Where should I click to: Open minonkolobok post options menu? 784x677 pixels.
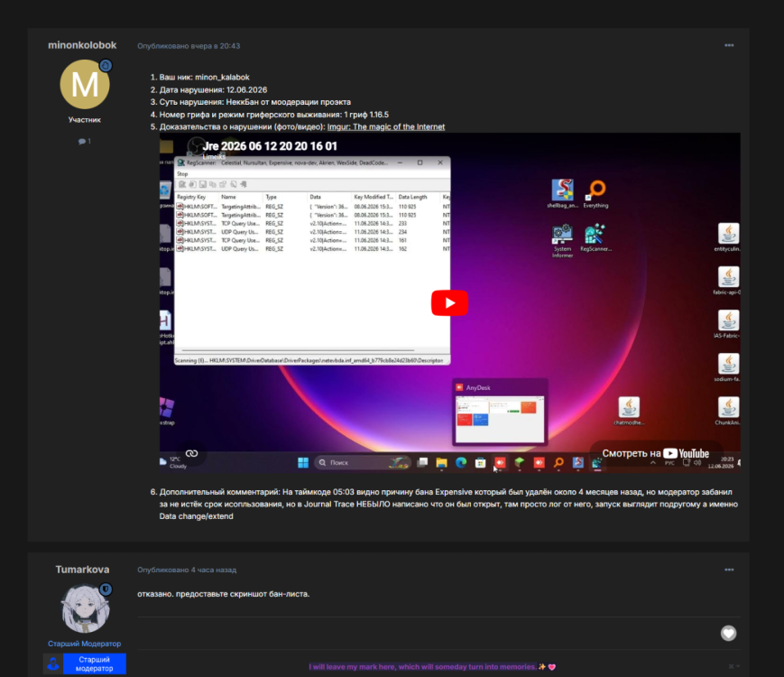(729, 45)
